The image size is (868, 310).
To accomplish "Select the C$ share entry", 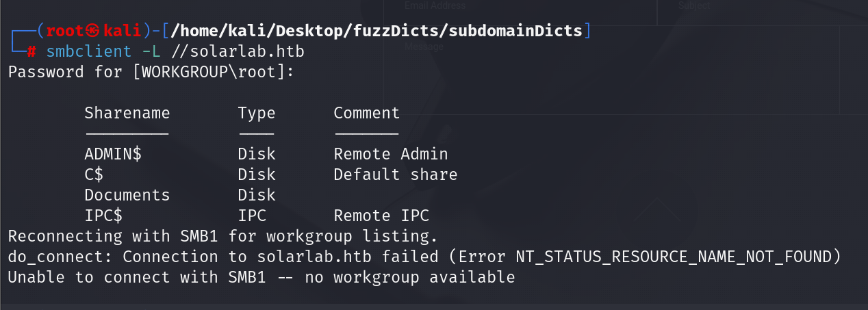I will [x=94, y=175].
